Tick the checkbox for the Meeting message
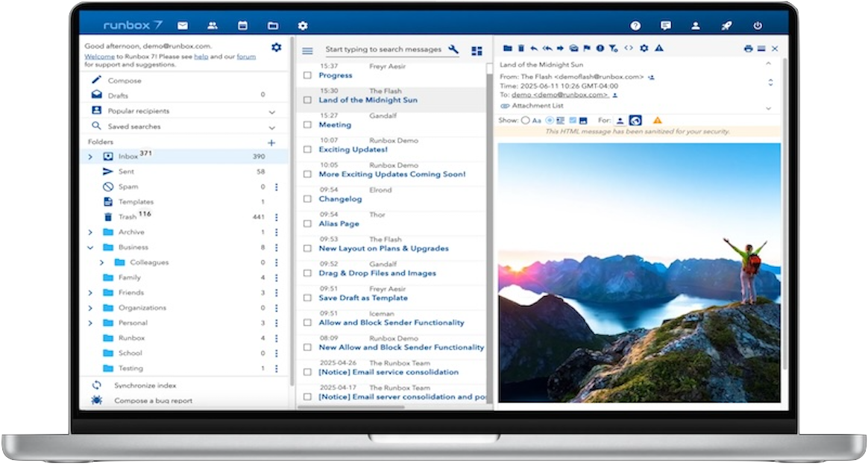The height and width of the screenshot is (469, 868). (x=307, y=125)
